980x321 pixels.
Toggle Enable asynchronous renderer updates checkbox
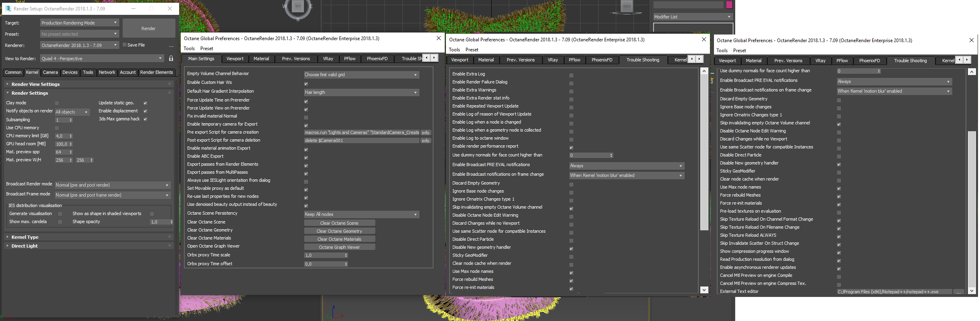(839, 269)
